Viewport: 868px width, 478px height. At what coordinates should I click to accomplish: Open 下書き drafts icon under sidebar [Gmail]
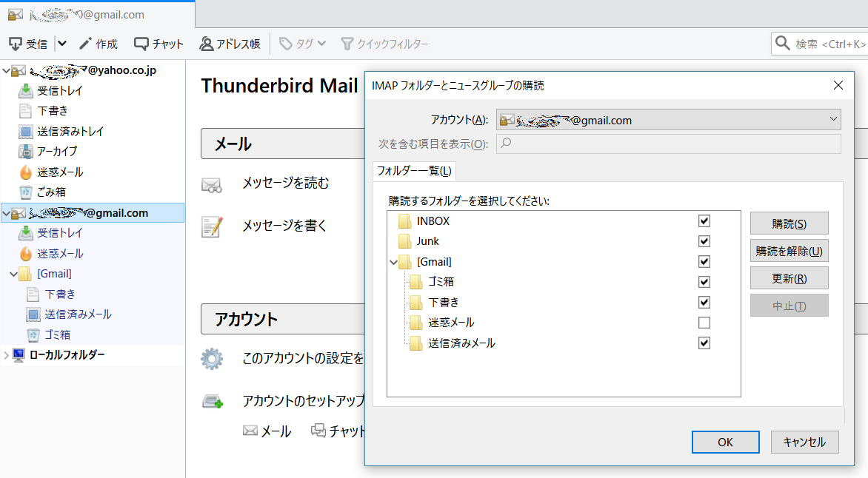point(33,294)
